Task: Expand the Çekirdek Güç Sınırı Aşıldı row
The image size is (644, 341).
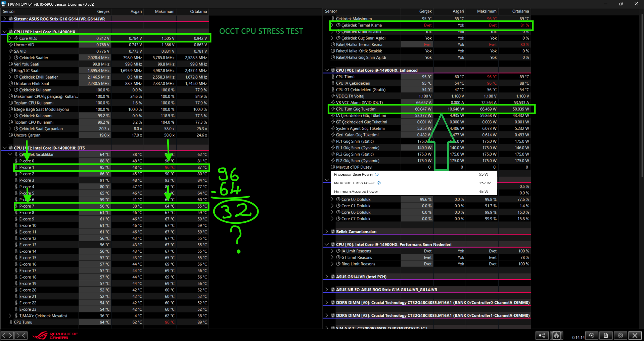Action: pos(332,38)
